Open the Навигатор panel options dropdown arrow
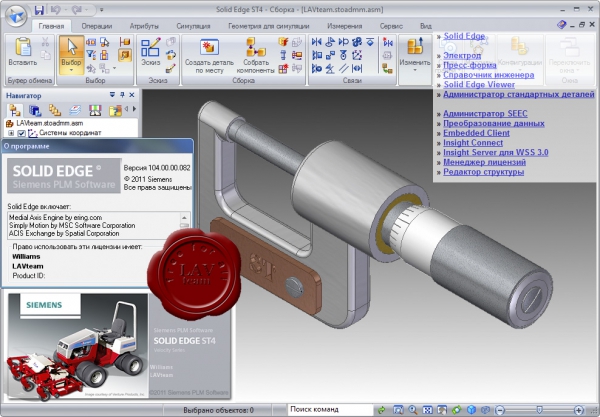 pyautogui.click(x=112, y=94)
